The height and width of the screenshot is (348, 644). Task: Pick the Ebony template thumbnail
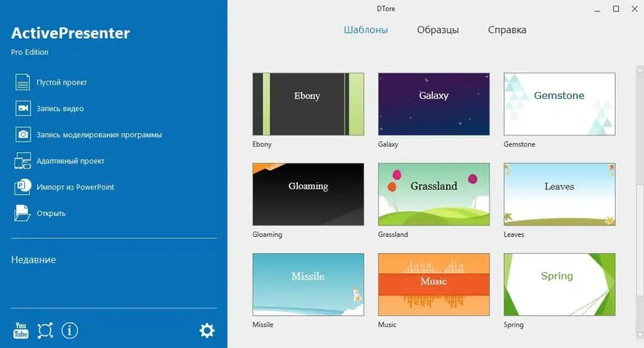(x=308, y=104)
